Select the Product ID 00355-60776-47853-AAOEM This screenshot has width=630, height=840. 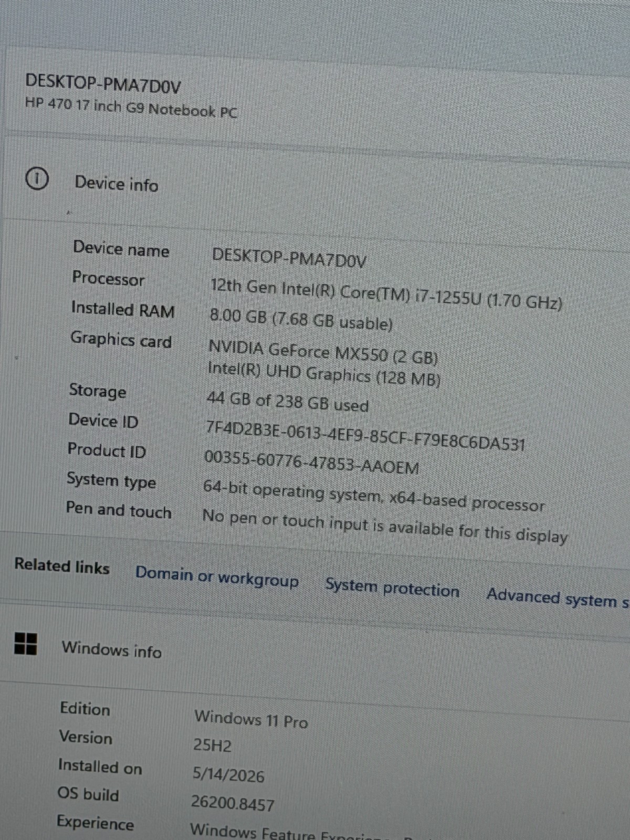[311, 463]
